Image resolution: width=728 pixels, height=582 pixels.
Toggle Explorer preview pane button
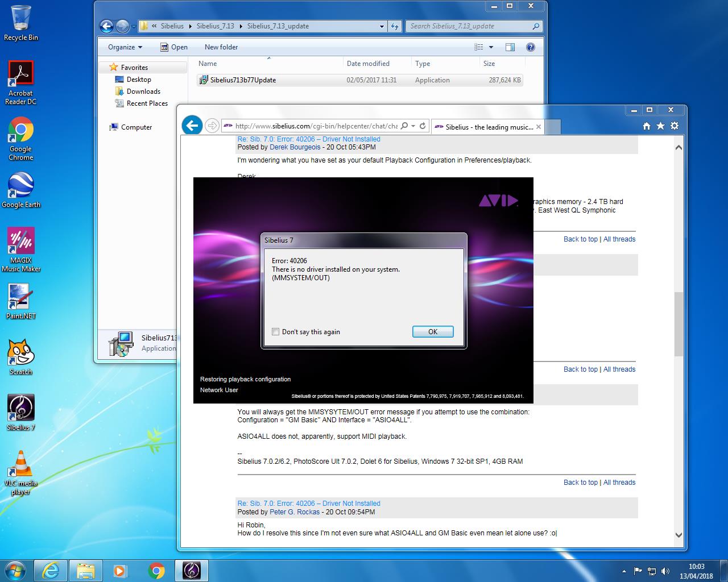click(x=510, y=47)
